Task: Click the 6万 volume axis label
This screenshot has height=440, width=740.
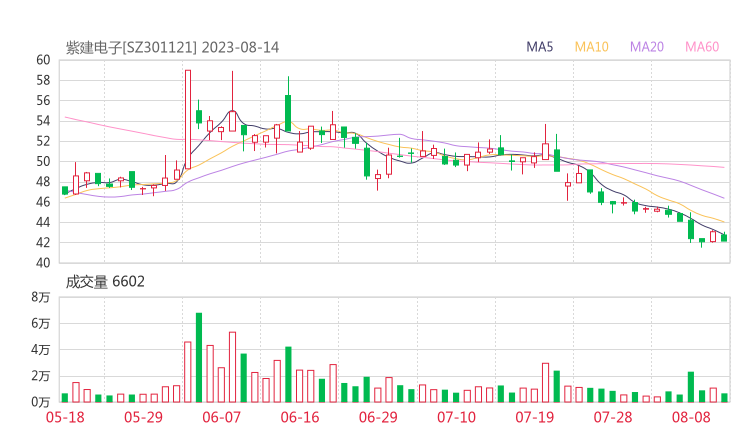Action: coord(41,324)
